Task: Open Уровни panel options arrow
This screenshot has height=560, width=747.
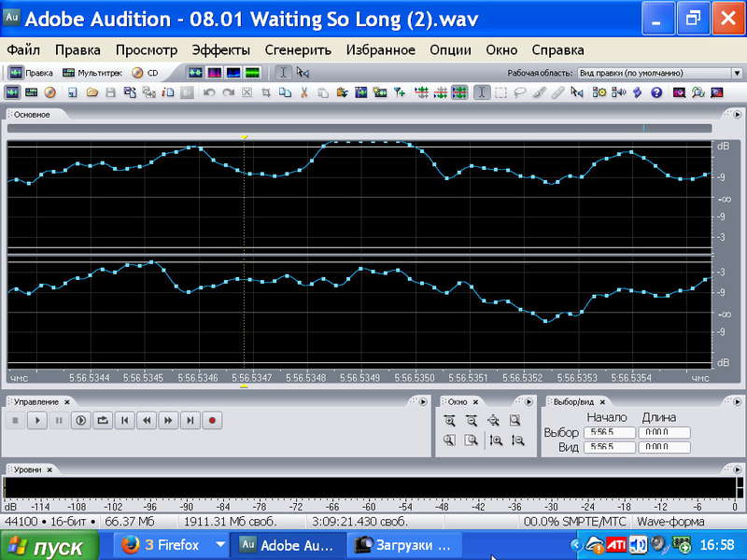Action: [737, 470]
